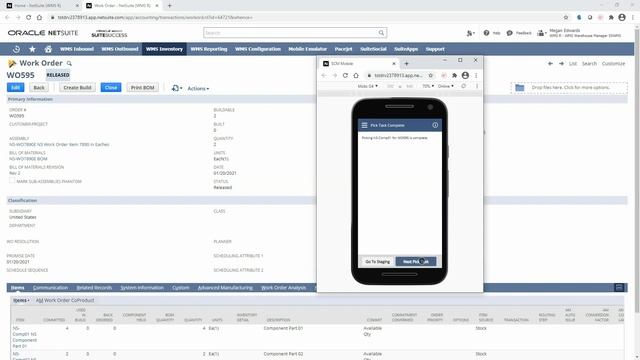Viewport: 640px width, 360px height.
Task: Click the Work Order search magnifier icon
Action: [69, 64]
